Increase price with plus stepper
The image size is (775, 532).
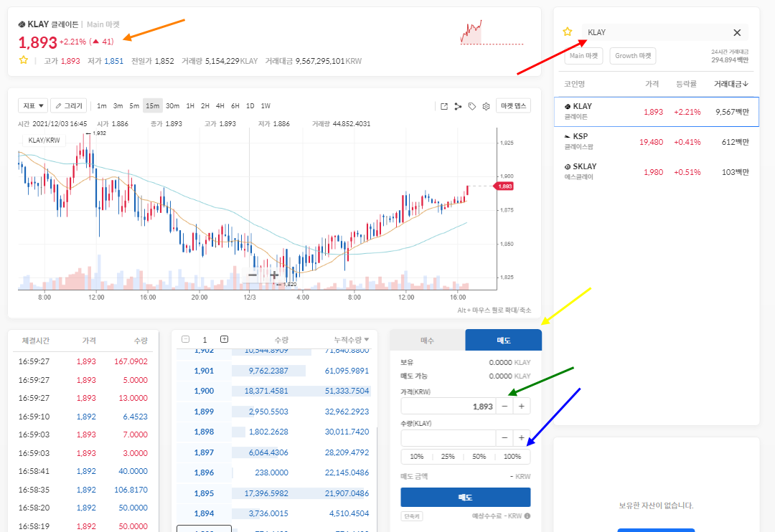[522, 406]
